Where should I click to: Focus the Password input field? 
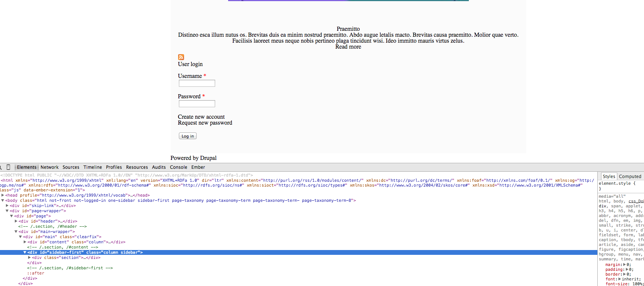coord(197,104)
